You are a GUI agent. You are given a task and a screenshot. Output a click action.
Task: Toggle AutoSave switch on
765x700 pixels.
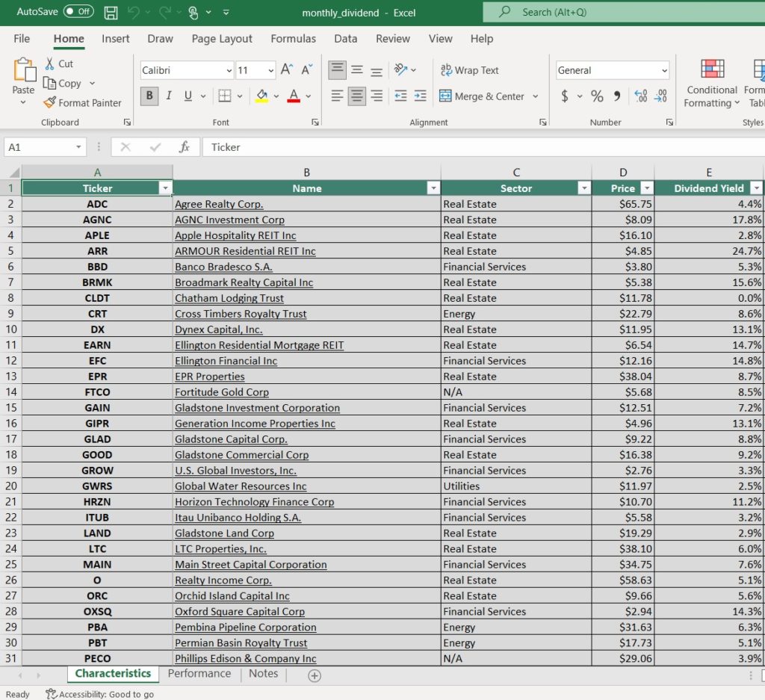click(x=78, y=12)
